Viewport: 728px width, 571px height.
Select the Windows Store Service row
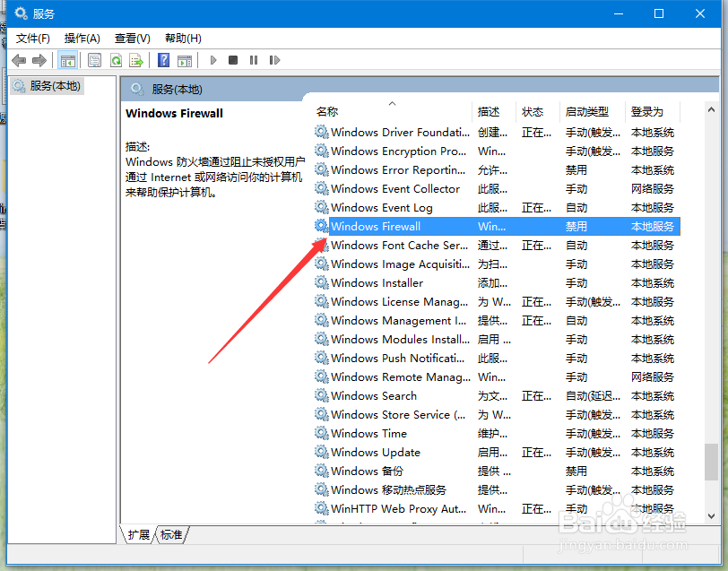(x=497, y=414)
